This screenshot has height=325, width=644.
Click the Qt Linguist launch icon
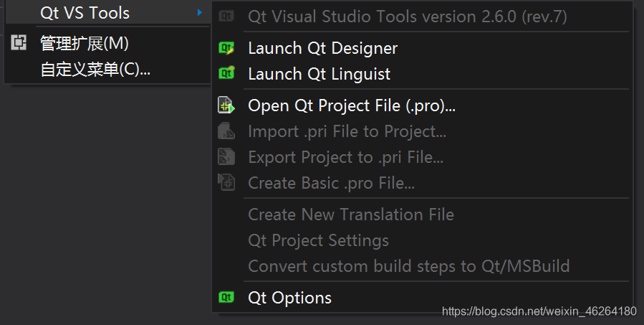click(x=226, y=74)
